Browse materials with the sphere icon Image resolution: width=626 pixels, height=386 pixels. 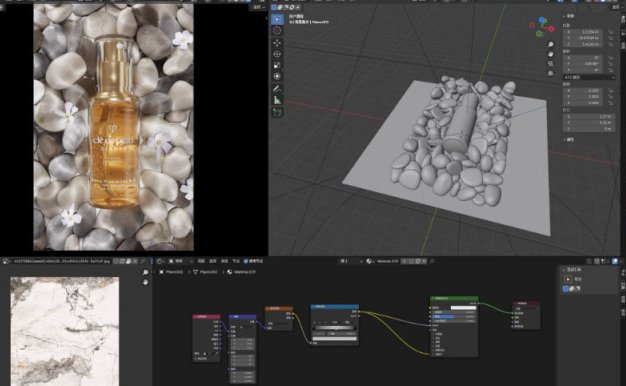tap(369, 261)
